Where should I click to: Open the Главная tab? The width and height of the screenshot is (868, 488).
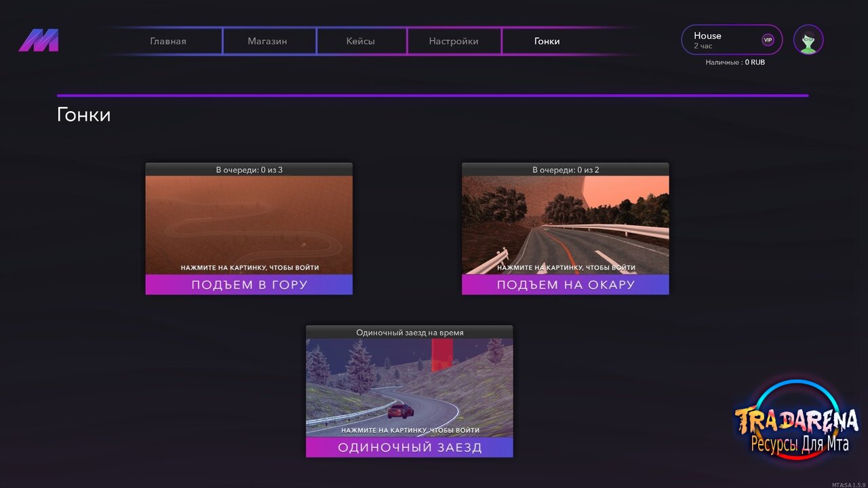(168, 41)
